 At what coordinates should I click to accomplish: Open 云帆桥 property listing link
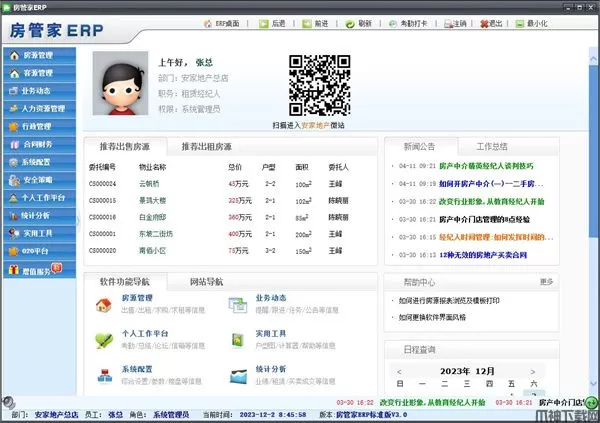[151, 184]
